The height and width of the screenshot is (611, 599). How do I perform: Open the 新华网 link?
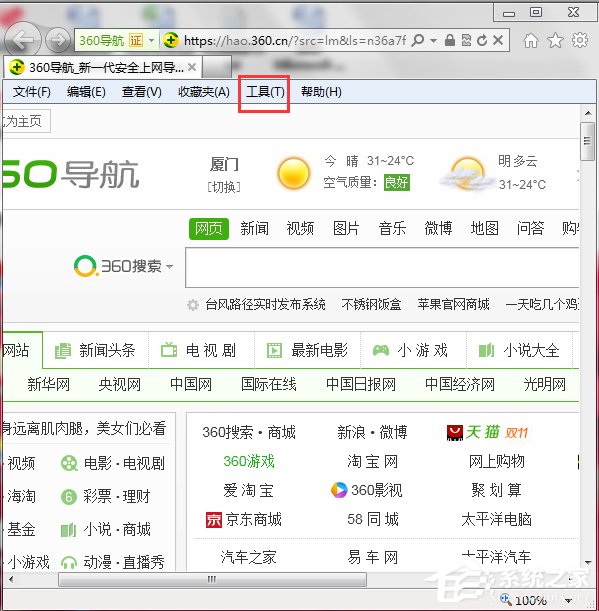[49, 385]
